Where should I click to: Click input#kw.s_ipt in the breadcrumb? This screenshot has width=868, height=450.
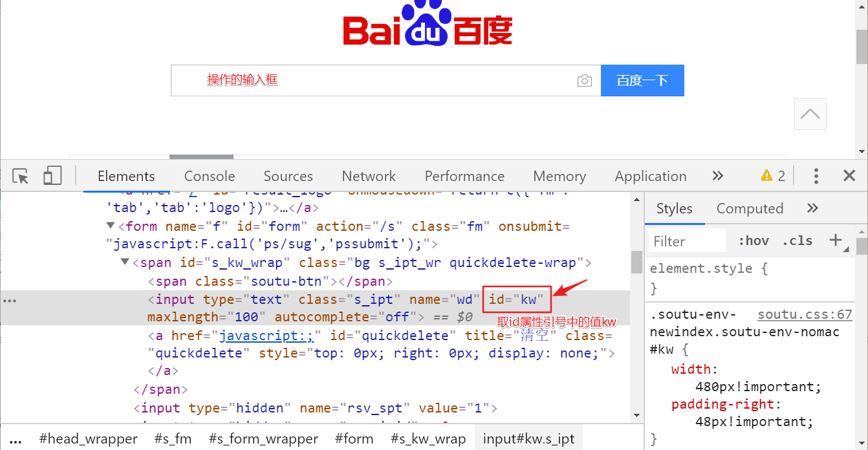(x=529, y=438)
